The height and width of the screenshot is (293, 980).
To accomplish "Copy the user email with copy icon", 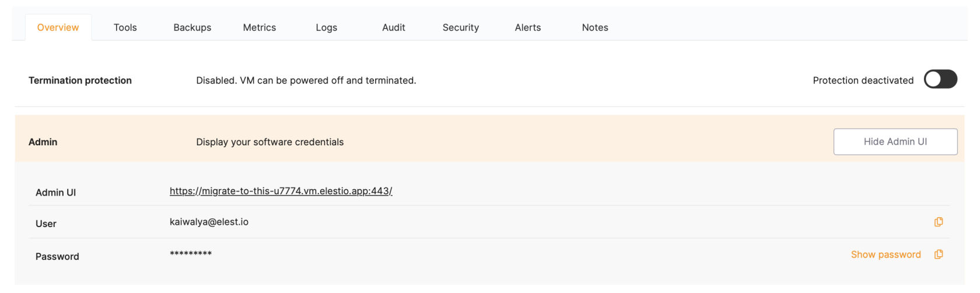I will (938, 222).
